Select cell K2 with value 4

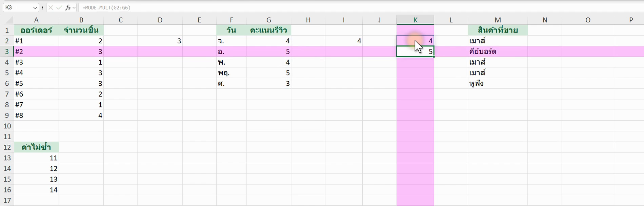coord(415,41)
